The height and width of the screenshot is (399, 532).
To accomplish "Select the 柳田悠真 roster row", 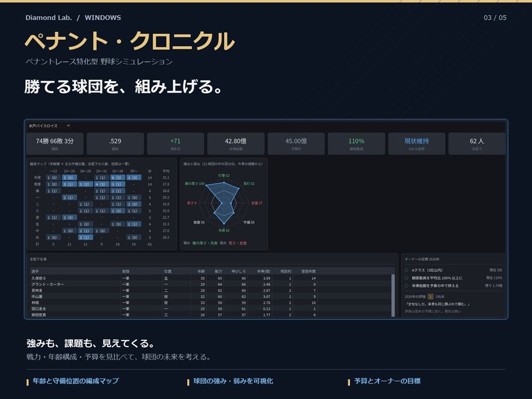I will coord(210,315).
